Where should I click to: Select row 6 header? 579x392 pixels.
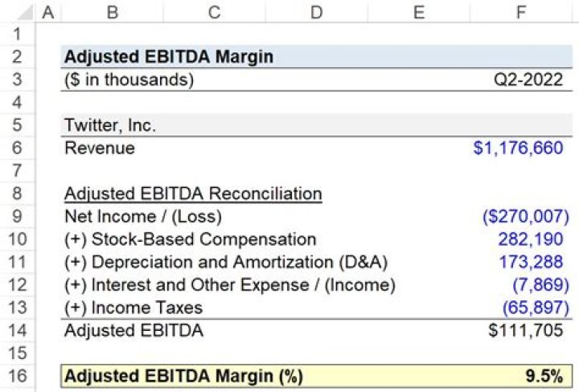coord(18,148)
